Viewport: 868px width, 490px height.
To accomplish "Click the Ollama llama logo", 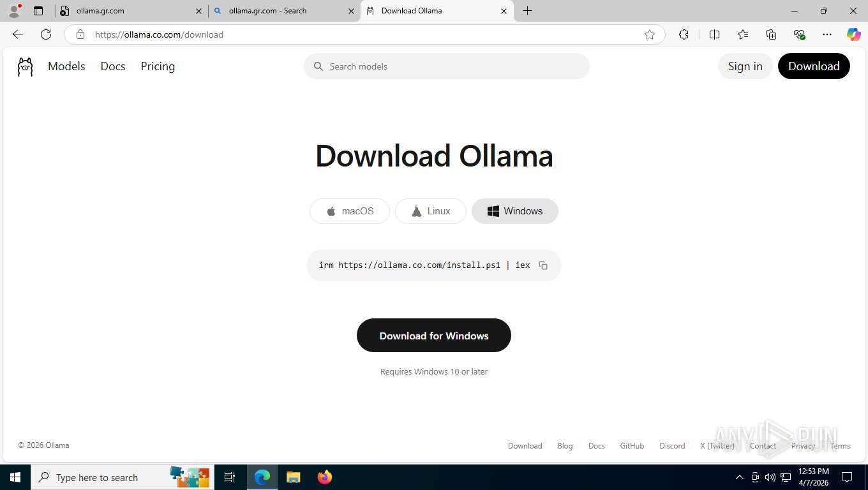I will tap(25, 66).
